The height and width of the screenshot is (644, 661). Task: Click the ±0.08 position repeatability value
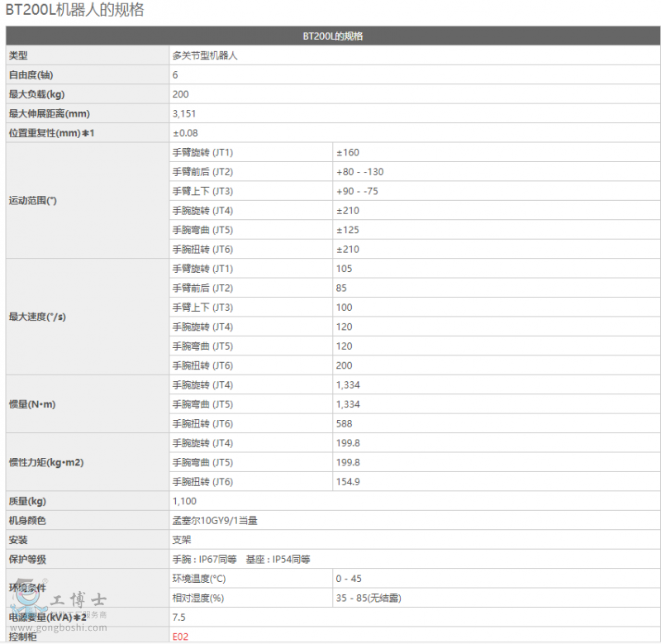point(185,133)
